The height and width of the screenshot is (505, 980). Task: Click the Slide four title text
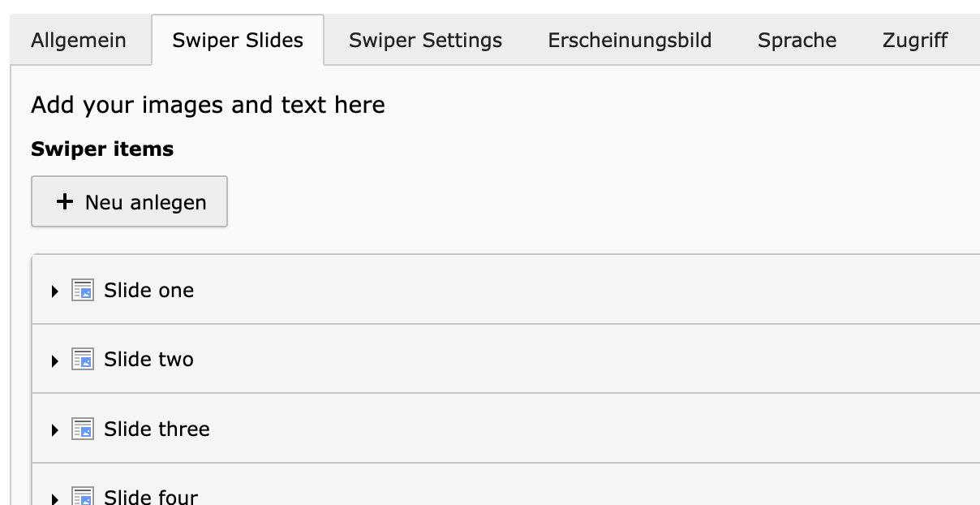point(151,496)
